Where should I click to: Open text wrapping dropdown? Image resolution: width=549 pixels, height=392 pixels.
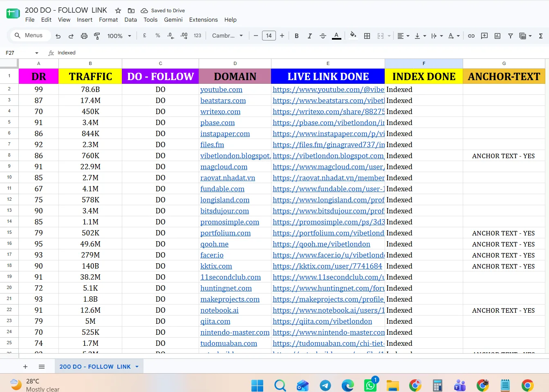[437, 36]
